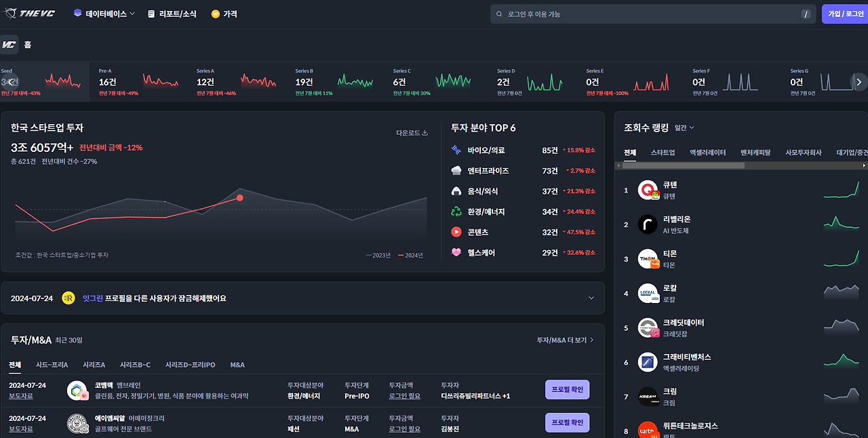Viewport: 868px width, 438px height.
Task: Select the 전체 ranking tab
Action: 630,153
